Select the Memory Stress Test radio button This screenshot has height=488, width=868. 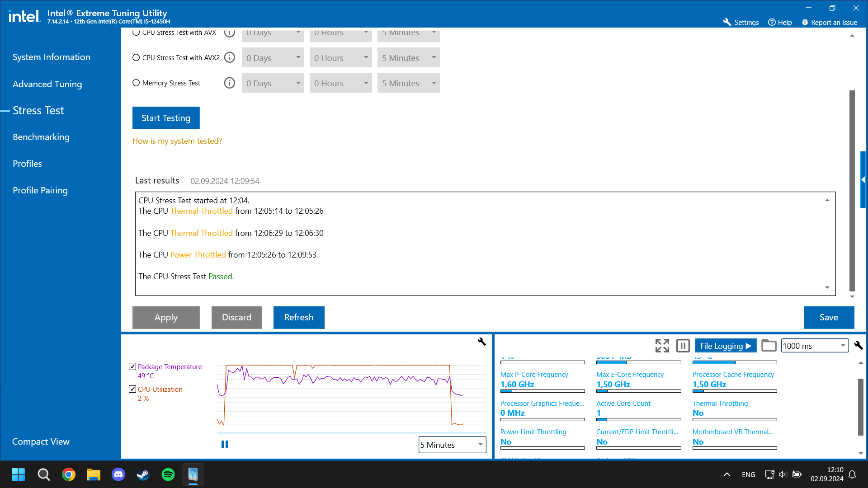136,83
